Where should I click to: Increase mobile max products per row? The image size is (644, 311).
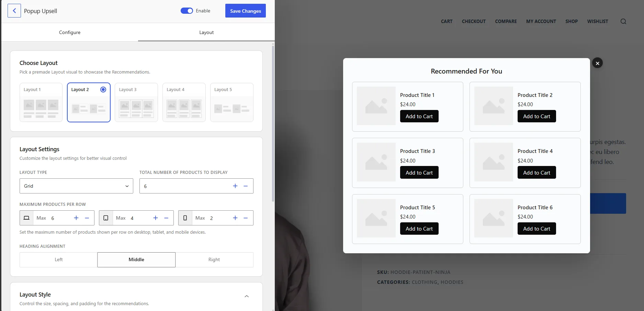pyautogui.click(x=235, y=218)
